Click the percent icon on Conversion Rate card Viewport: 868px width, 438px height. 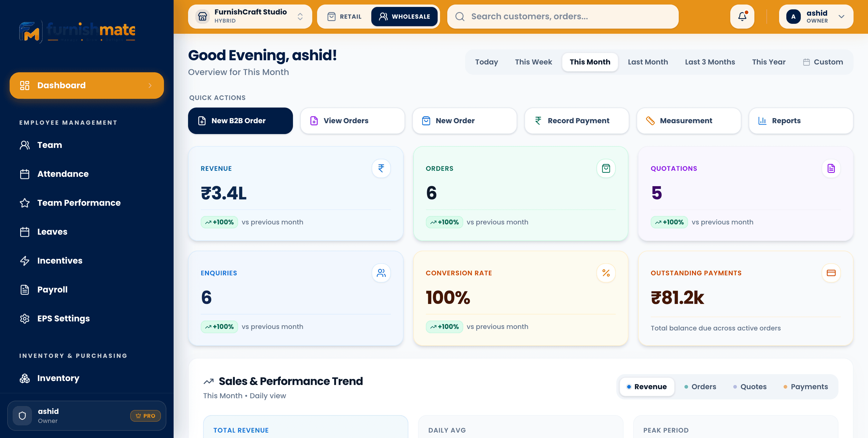tap(606, 273)
